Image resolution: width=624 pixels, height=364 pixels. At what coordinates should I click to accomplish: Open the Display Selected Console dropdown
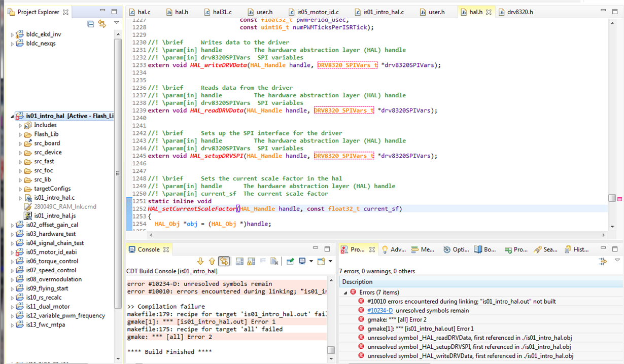(310, 261)
